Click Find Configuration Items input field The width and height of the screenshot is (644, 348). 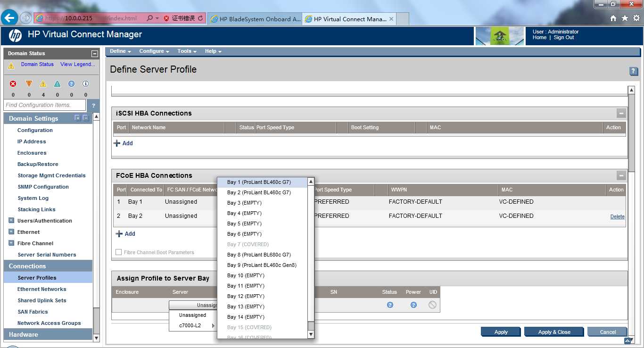44,105
